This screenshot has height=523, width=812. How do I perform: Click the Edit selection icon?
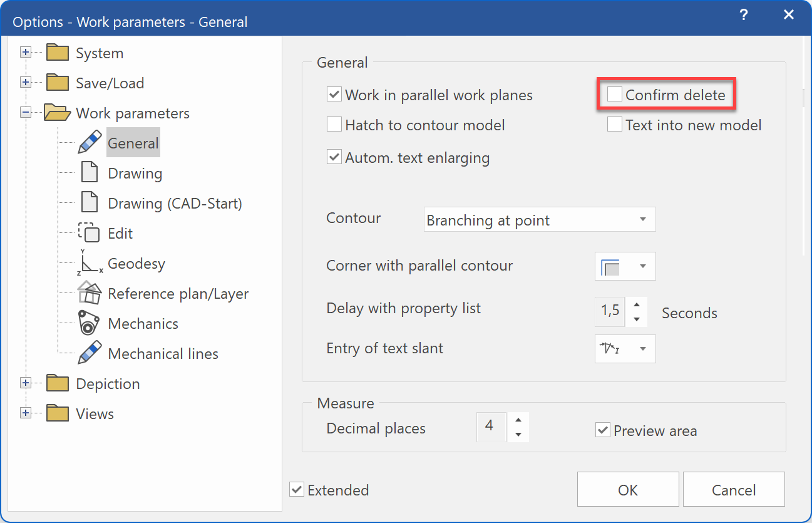pos(90,234)
